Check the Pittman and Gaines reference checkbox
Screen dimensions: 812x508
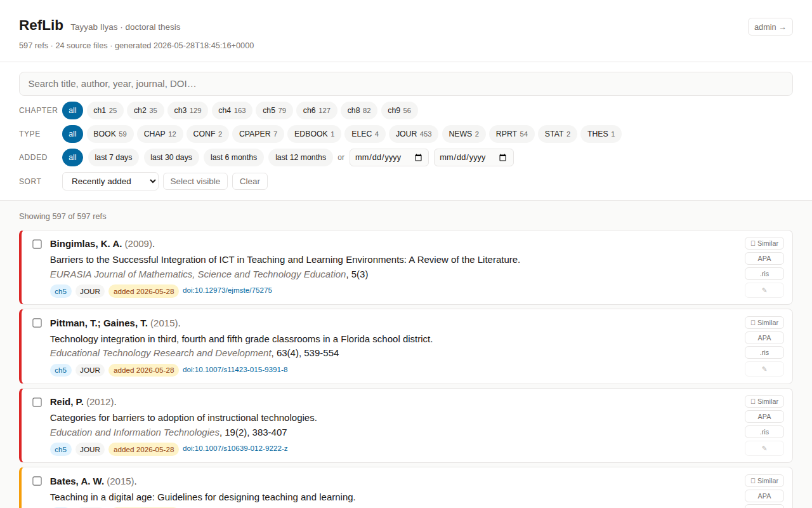(x=37, y=323)
